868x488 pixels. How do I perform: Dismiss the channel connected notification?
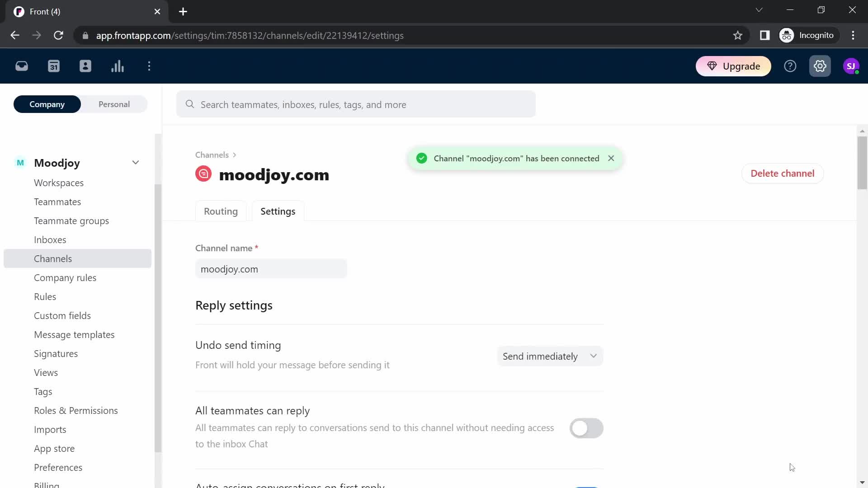(x=610, y=159)
